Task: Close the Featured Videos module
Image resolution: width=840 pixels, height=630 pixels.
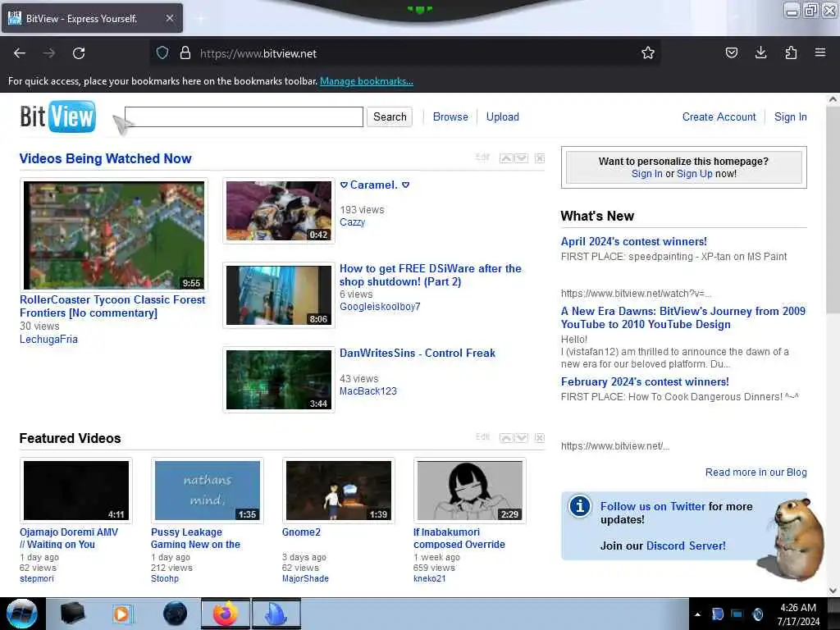Action: [540, 438]
